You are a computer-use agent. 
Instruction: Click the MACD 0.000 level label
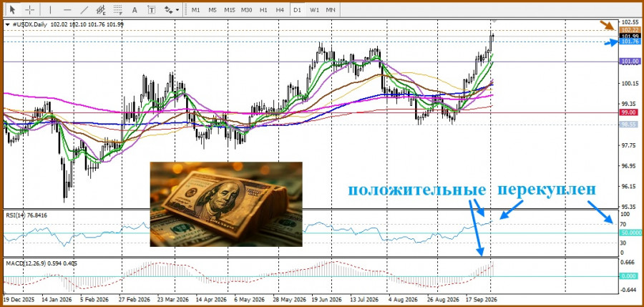point(629,276)
